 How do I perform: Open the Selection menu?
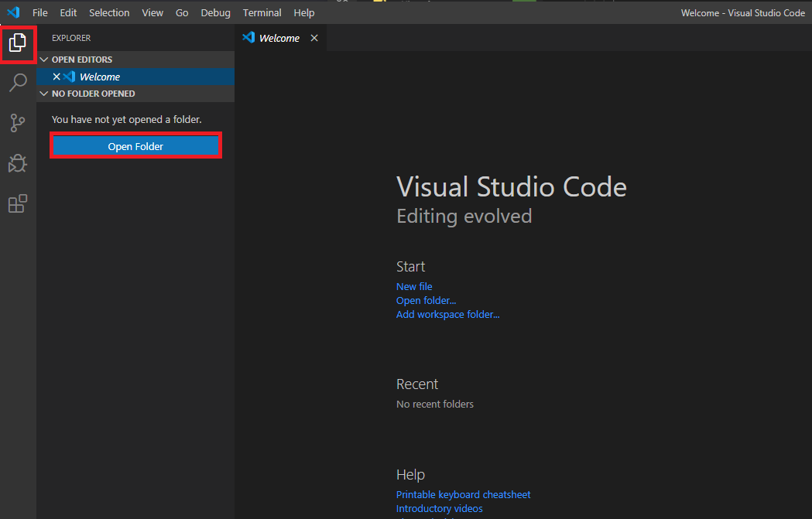(109, 13)
